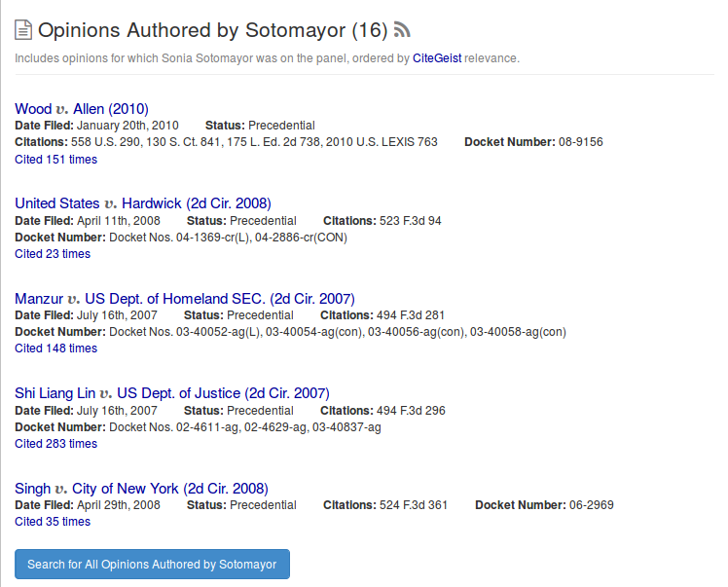Click docket number 06-2969 text
This screenshot has height=587, width=728.
click(x=591, y=505)
